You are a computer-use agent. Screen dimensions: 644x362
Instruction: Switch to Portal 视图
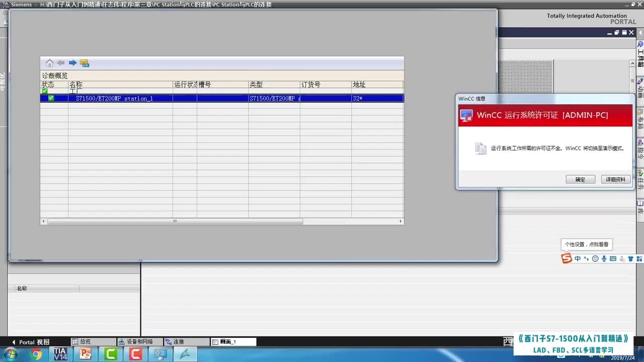[x=30, y=342]
